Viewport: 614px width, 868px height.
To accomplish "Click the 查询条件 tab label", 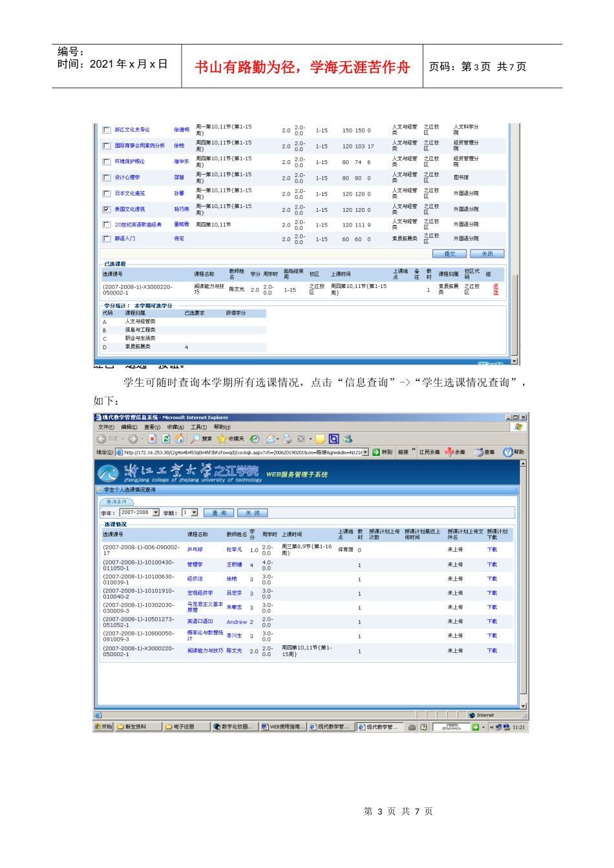I will [x=117, y=502].
